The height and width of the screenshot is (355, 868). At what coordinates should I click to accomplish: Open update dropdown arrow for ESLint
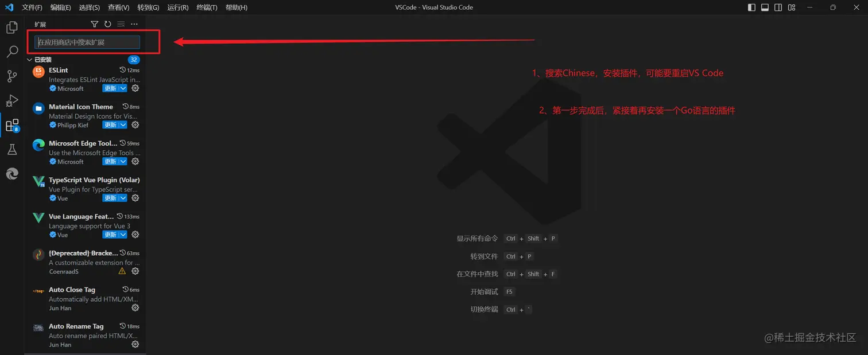coord(123,88)
